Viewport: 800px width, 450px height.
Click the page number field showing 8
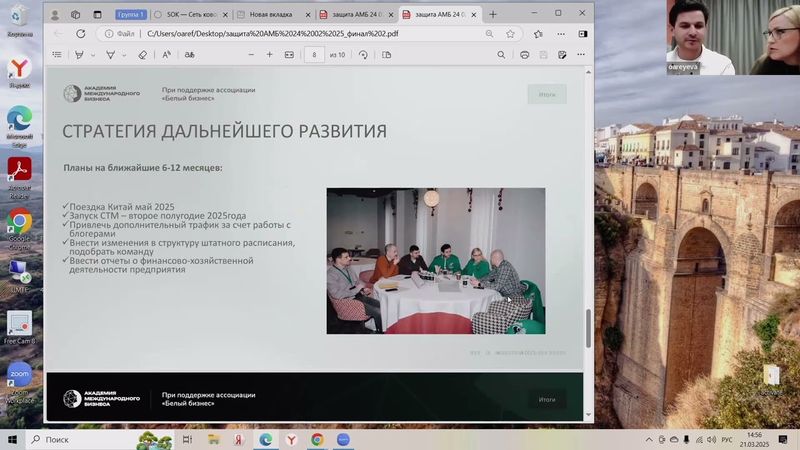tap(314, 55)
